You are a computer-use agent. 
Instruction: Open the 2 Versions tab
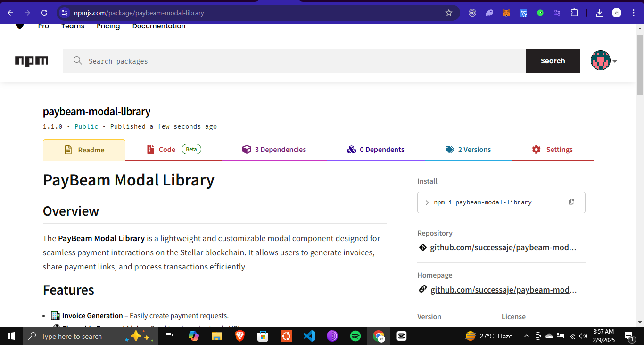coord(468,150)
